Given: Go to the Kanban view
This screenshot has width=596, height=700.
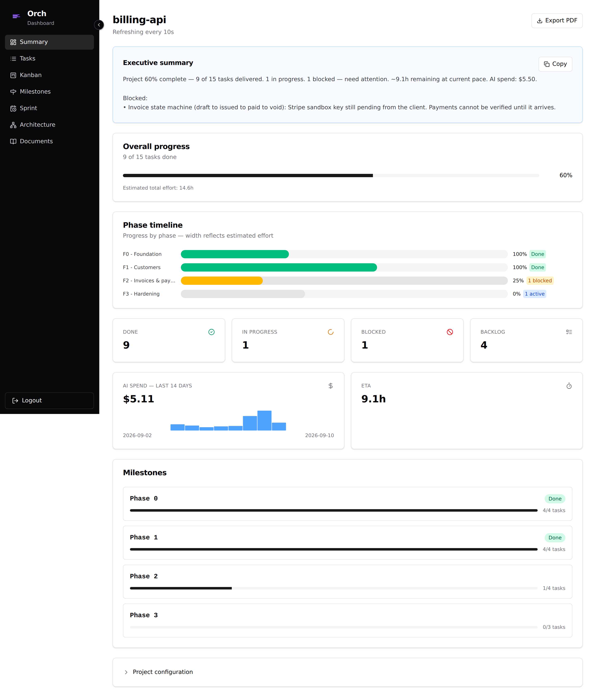Looking at the screenshot, I should 49,75.
